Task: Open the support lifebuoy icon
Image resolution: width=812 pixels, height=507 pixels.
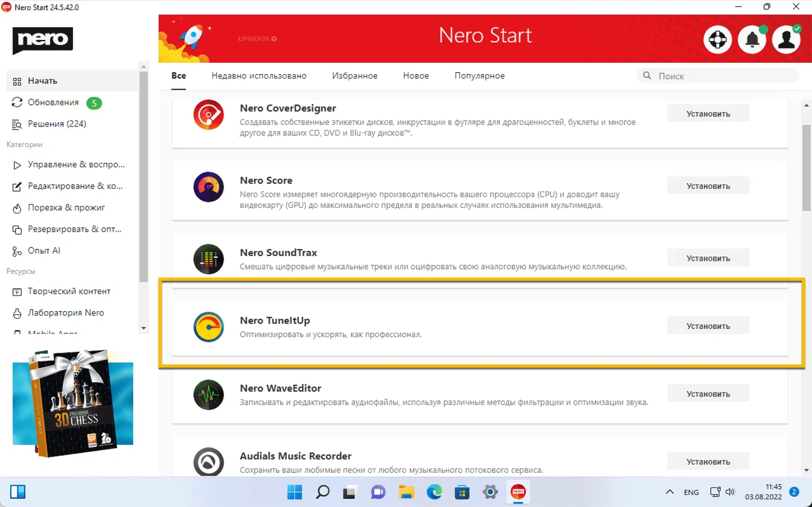Action: coord(718,39)
